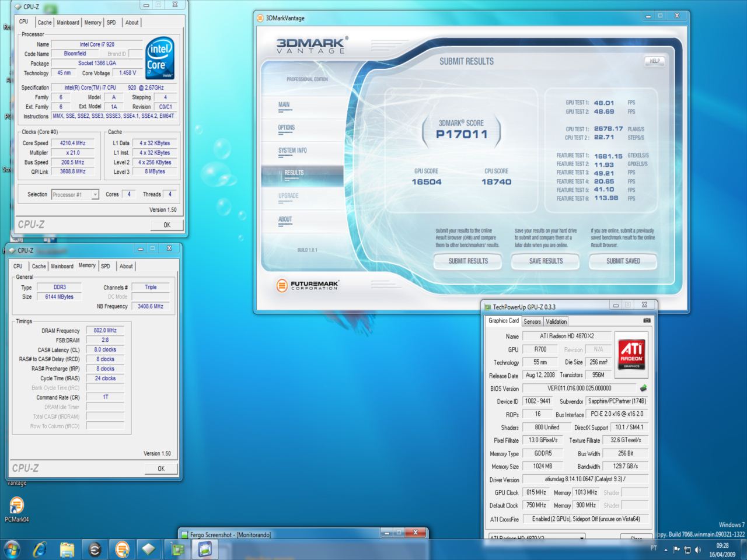Open SPD tab in top CPU-Z window
This screenshot has height=560, width=747.
(111, 22)
